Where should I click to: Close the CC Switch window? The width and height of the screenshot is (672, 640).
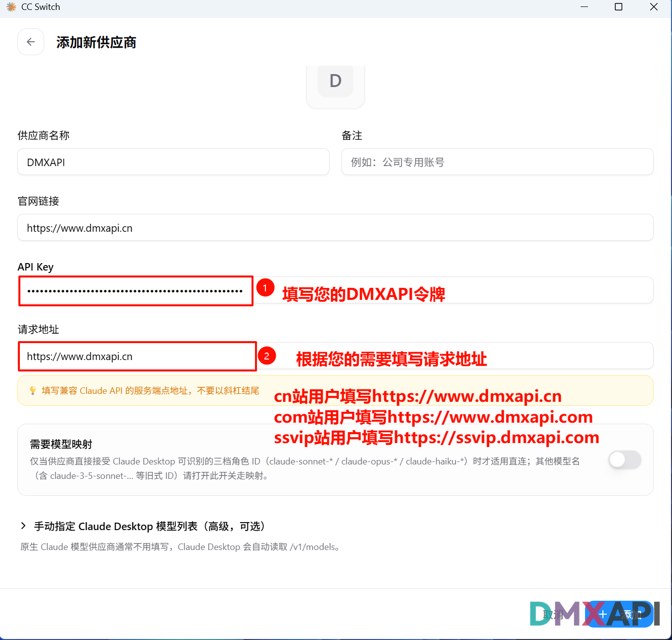tap(654, 7)
